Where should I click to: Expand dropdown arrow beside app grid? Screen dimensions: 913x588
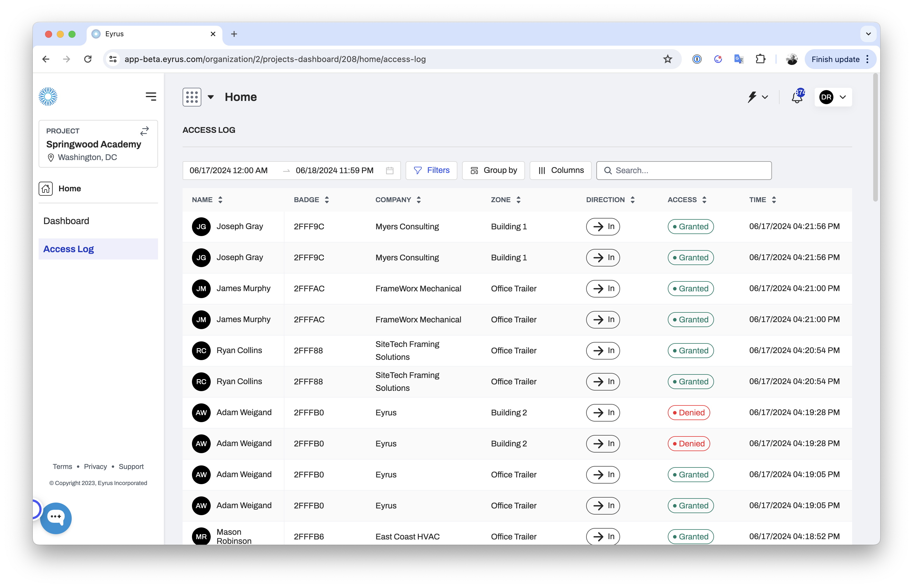coord(210,97)
